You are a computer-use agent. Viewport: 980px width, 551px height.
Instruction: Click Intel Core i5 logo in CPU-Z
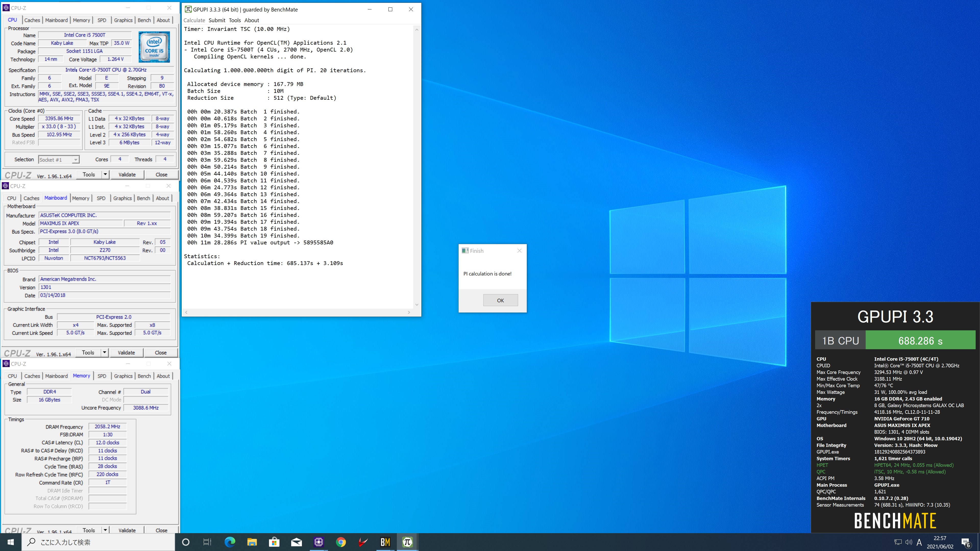pyautogui.click(x=154, y=47)
